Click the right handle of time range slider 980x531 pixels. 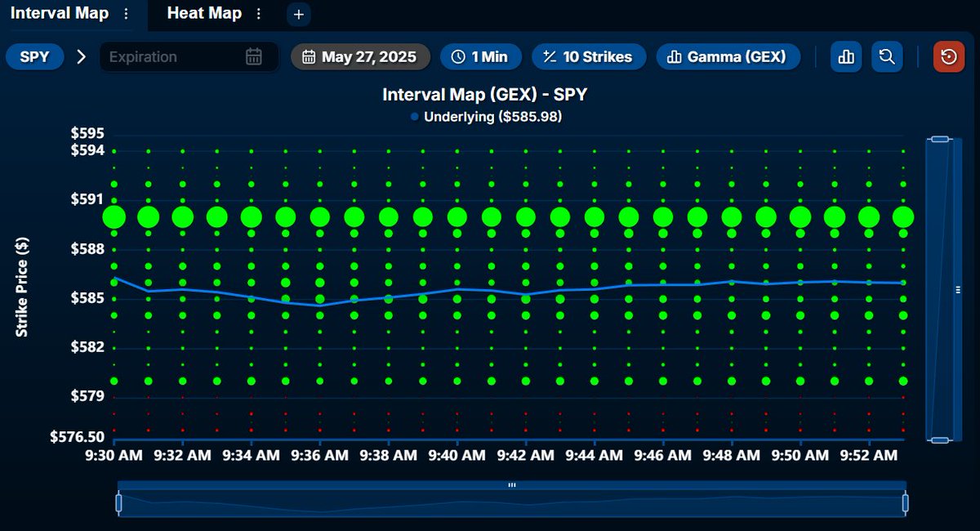(x=905, y=502)
